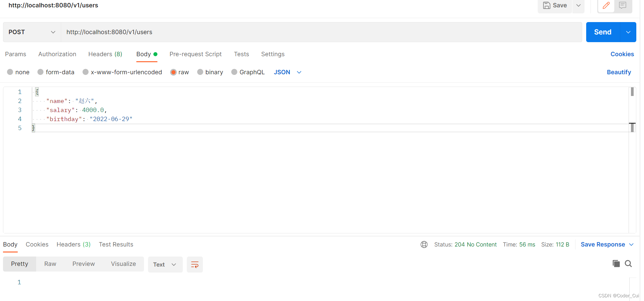The image size is (644, 301).
Task: Open the Settings tab
Action: pyautogui.click(x=273, y=54)
